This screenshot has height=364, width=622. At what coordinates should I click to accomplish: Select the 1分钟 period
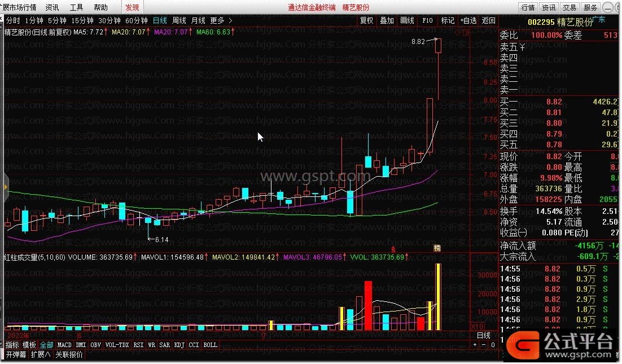[x=34, y=20]
